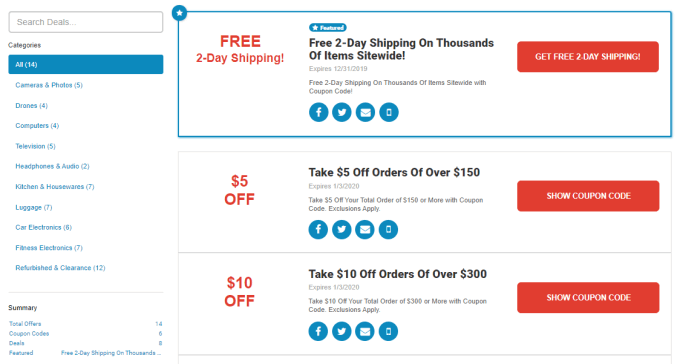
Task: Share Free 2-Day Shipping deal on Facebook
Action: (x=318, y=112)
